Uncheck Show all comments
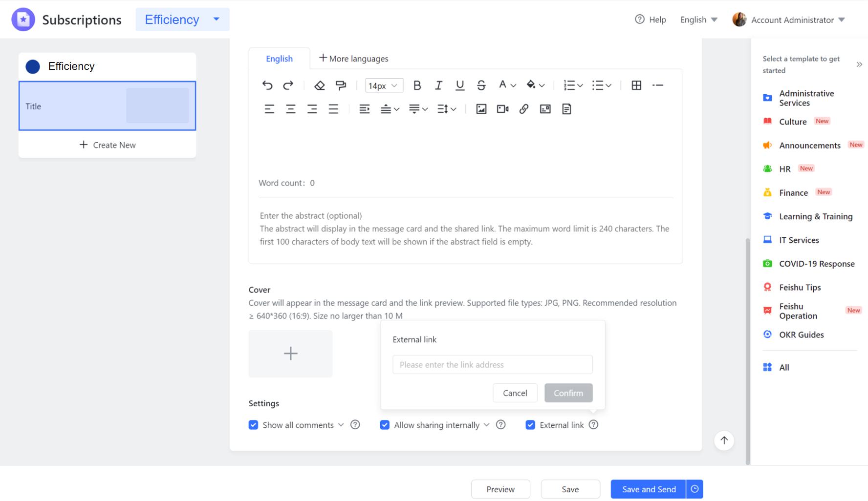This screenshot has height=501, width=868. (253, 425)
